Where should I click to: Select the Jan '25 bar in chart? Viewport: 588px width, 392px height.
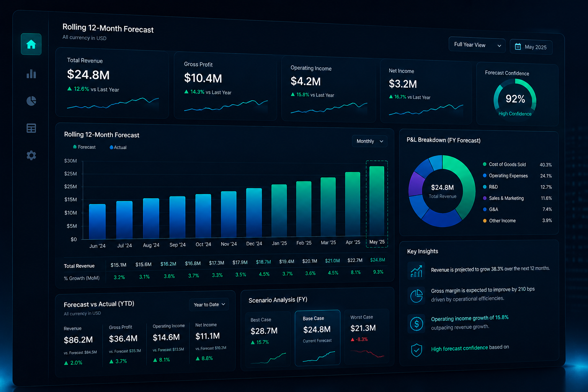[279, 211]
